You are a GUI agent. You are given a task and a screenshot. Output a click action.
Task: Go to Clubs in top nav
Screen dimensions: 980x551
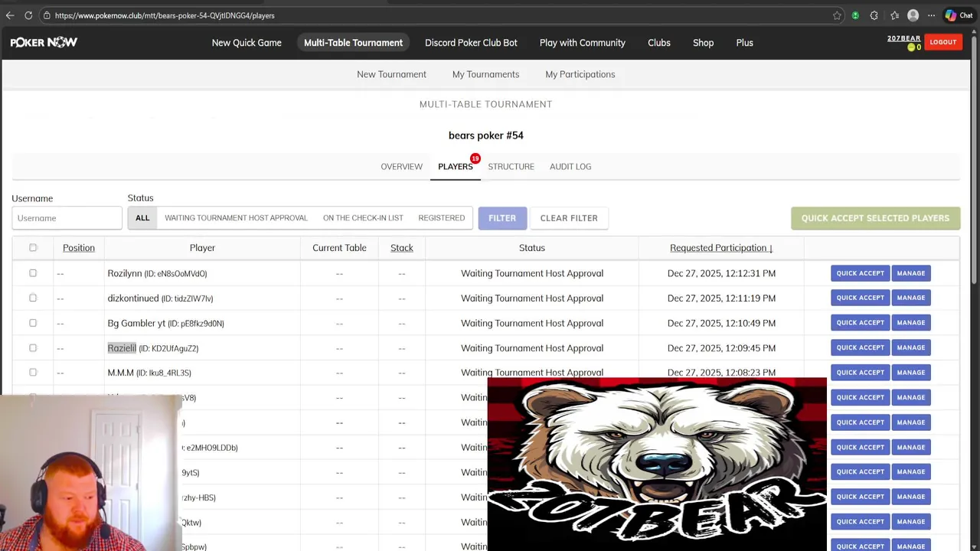(x=658, y=43)
